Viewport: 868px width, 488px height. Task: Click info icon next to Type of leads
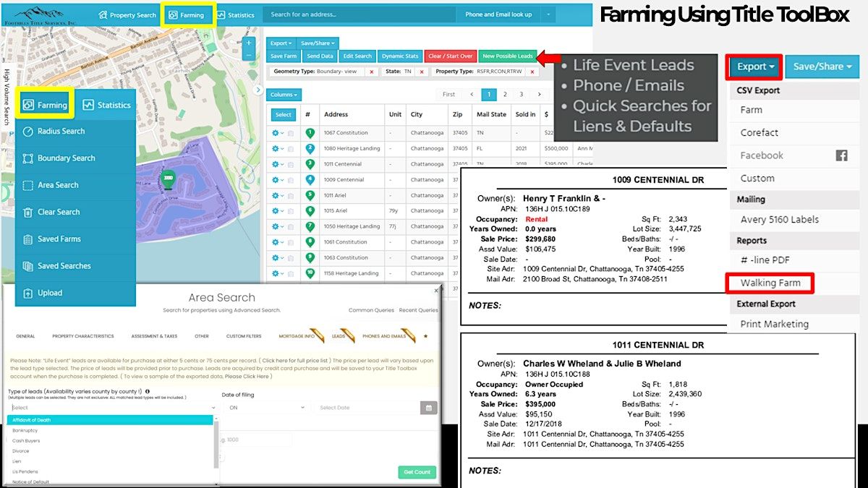148,391
